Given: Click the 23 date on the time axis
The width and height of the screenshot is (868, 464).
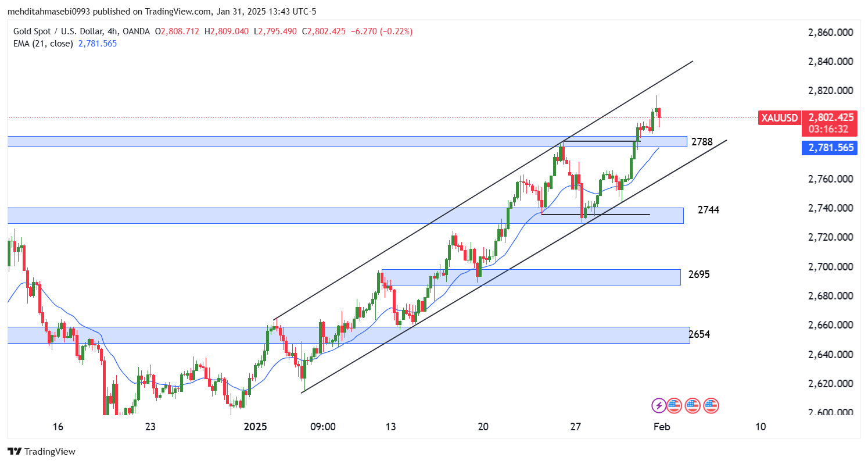Looking at the screenshot, I should pos(150,427).
